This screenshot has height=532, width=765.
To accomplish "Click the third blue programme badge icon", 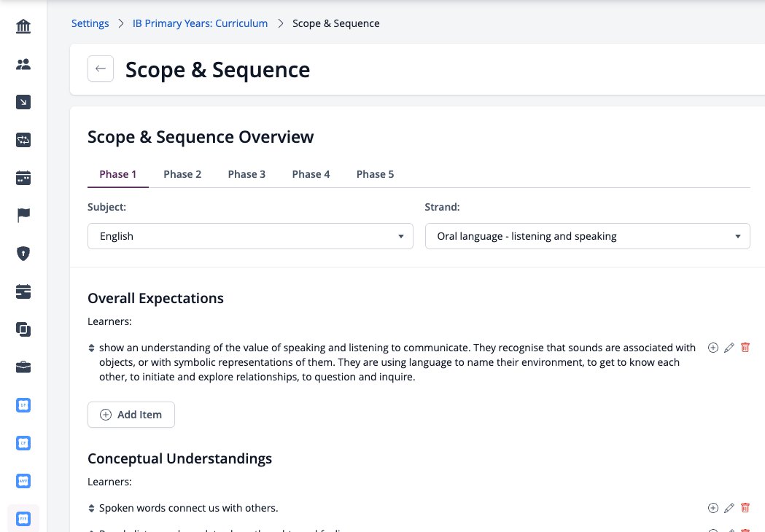I will tap(23, 481).
